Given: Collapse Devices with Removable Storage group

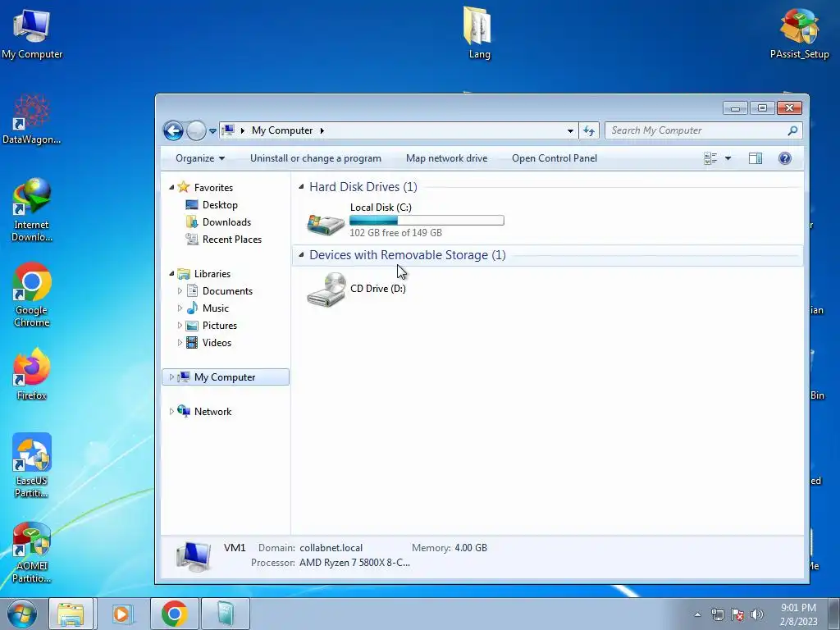Looking at the screenshot, I should coord(301,254).
